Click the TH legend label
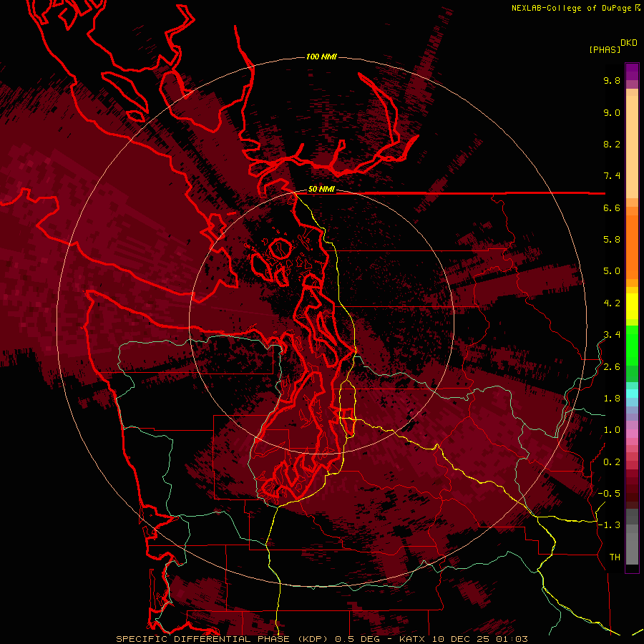 615,557
